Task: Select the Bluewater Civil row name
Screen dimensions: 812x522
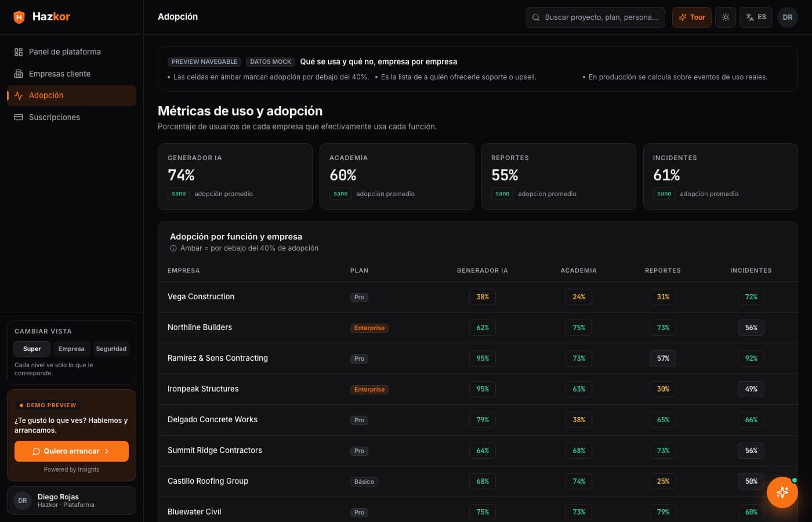Action: [194, 512]
